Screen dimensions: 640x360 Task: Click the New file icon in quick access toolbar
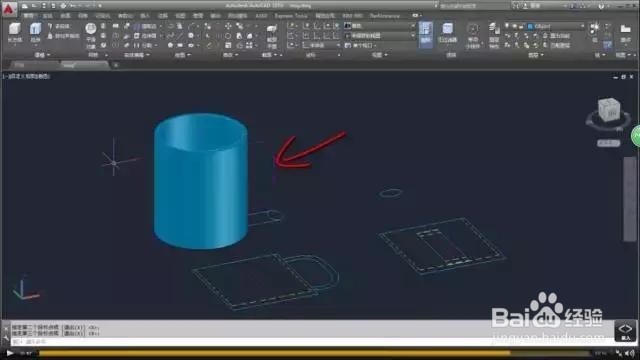click(x=25, y=6)
